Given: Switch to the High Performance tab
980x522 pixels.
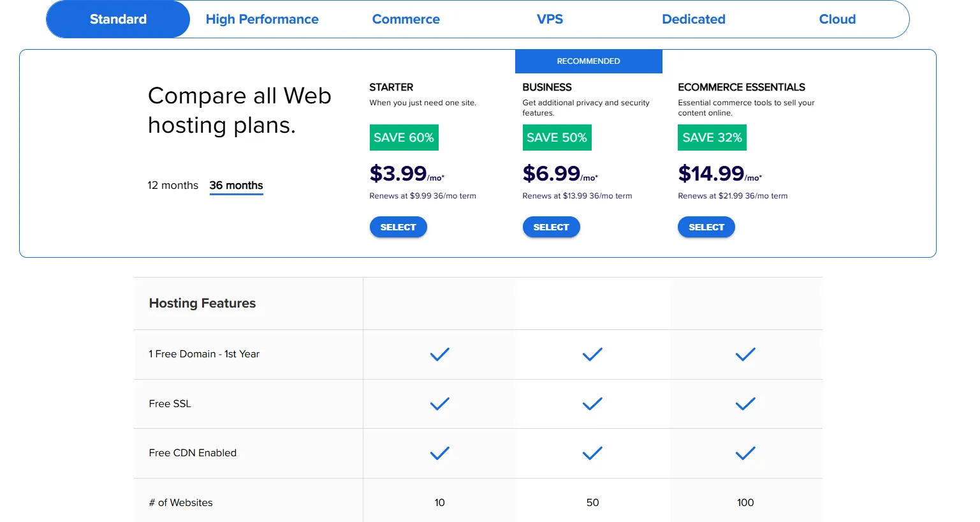Looking at the screenshot, I should pyautogui.click(x=262, y=19).
